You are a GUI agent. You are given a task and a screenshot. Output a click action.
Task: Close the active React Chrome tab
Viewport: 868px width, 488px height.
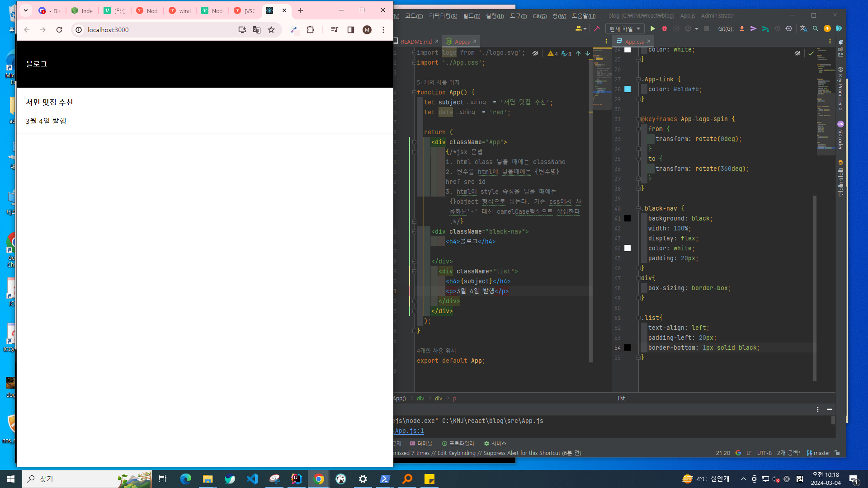[284, 10]
